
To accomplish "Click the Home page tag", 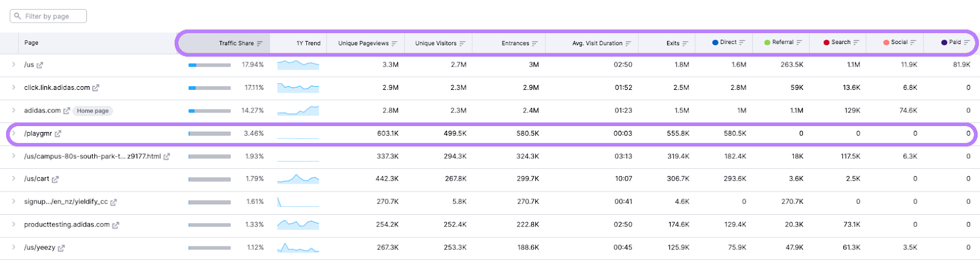I will click(x=93, y=111).
